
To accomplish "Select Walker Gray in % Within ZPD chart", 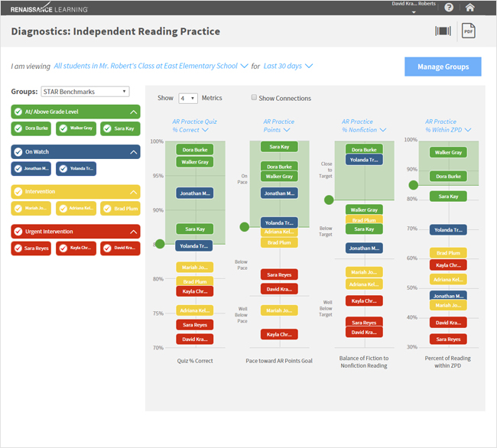I will click(448, 152).
